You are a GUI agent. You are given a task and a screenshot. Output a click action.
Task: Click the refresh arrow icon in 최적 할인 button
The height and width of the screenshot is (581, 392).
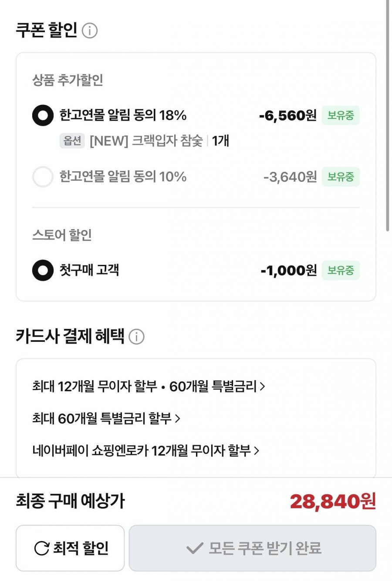click(x=41, y=548)
